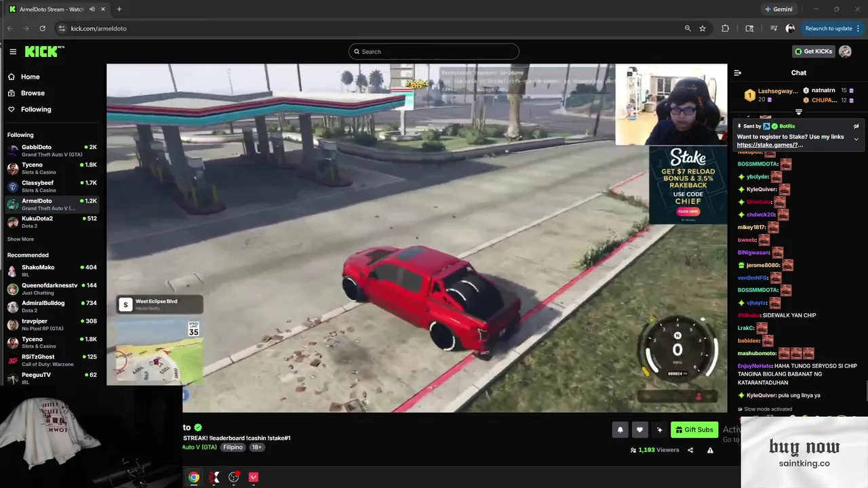Enable stream notifications bell
This screenshot has width=868, height=488.
tap(620, 430)
